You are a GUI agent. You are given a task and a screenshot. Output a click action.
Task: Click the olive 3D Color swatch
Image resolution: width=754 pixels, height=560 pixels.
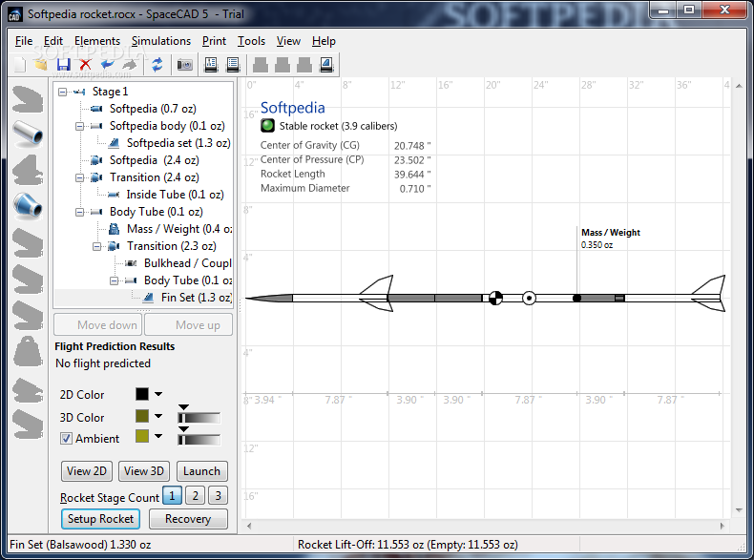[x=142, y=416]
